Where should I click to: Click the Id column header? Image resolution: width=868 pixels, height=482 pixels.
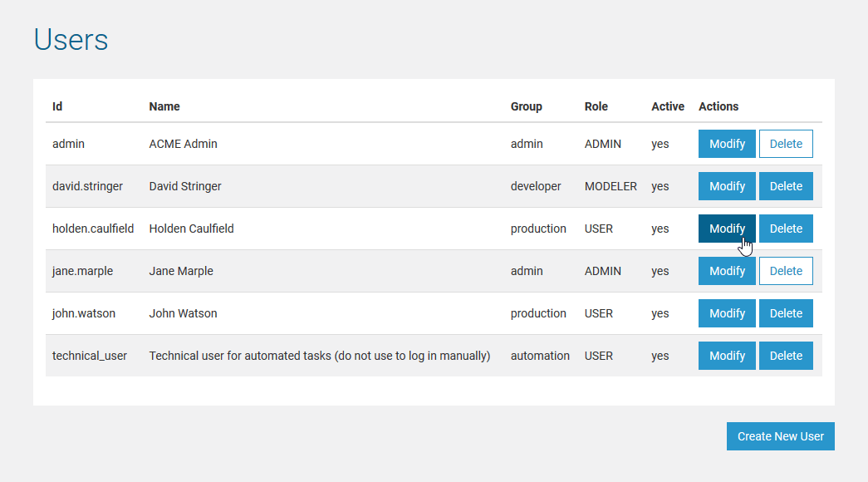coord(57,106)
